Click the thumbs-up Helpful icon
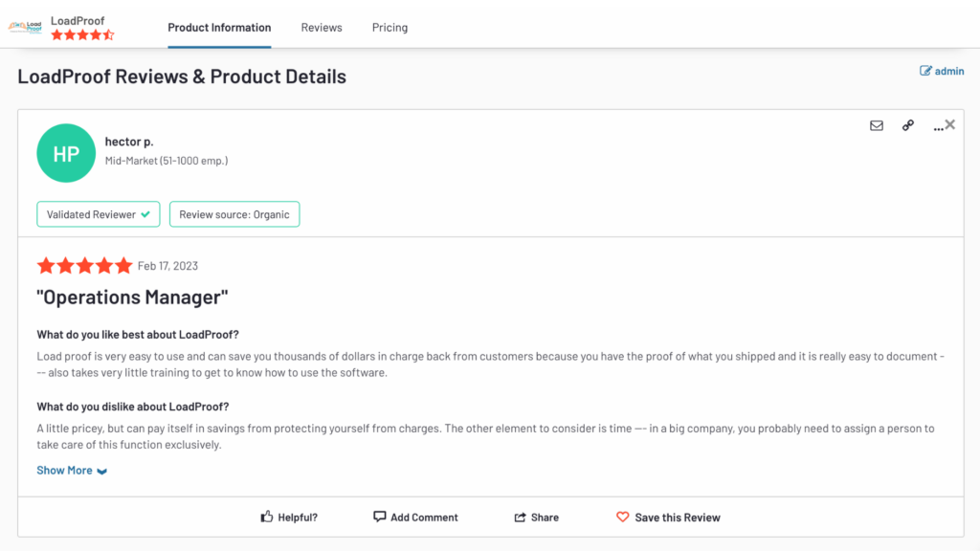Screen dimensions: 980x551 (267, 517)
